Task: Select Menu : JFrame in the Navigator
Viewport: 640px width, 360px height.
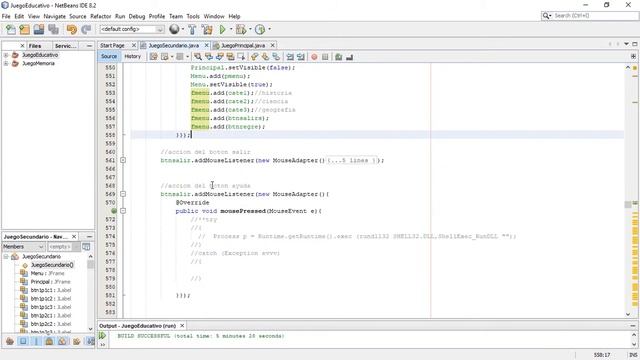Action: (x=47, y=273)
